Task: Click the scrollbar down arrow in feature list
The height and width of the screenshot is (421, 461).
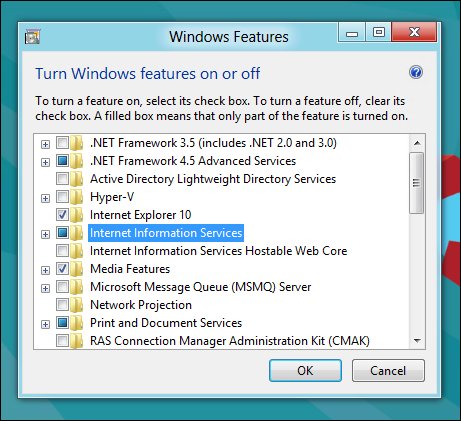Action: [417, 341]
